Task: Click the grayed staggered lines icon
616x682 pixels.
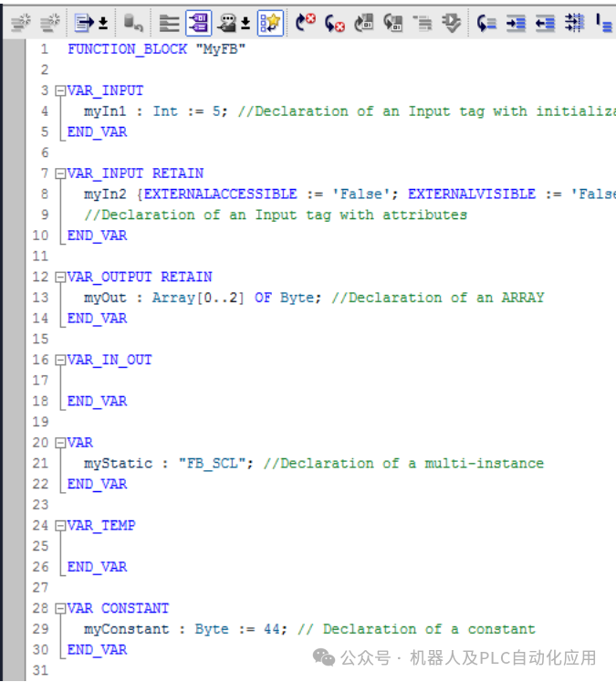Action: 423,23
